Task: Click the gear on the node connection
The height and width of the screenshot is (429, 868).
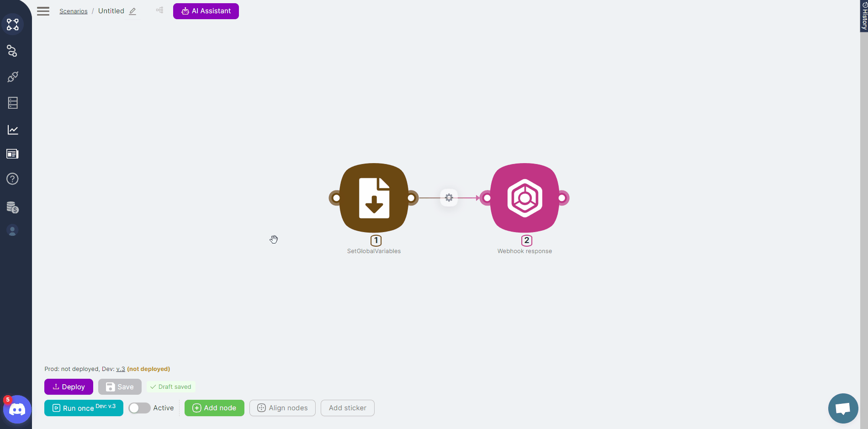Action: [x=449, y=198]
